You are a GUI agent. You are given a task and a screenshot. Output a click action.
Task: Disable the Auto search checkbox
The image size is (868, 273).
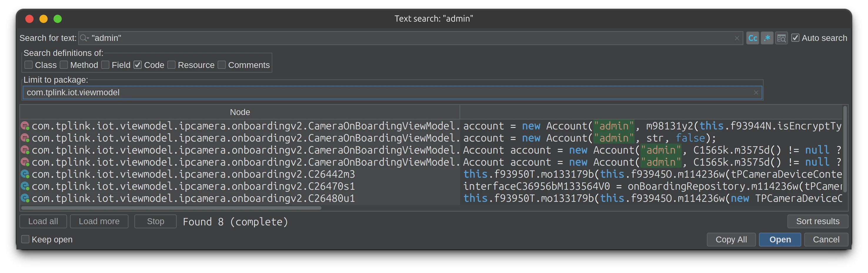(x=795, y=38)
